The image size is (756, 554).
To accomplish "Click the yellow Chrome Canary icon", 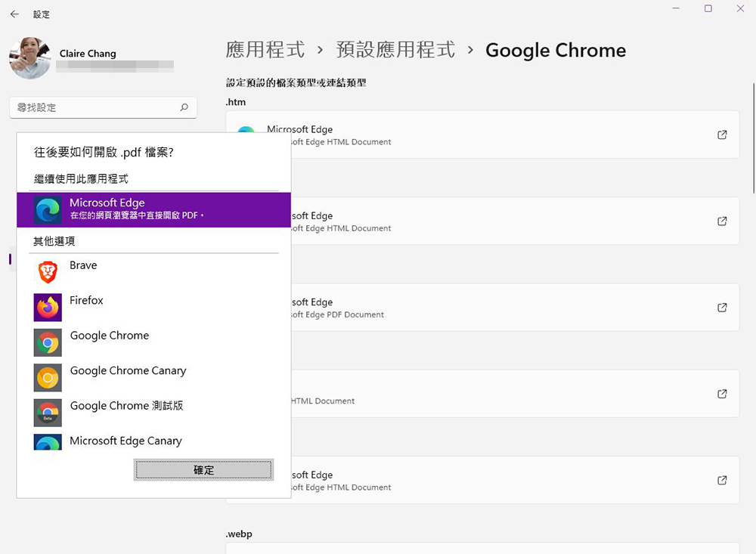I will point(48,378).
